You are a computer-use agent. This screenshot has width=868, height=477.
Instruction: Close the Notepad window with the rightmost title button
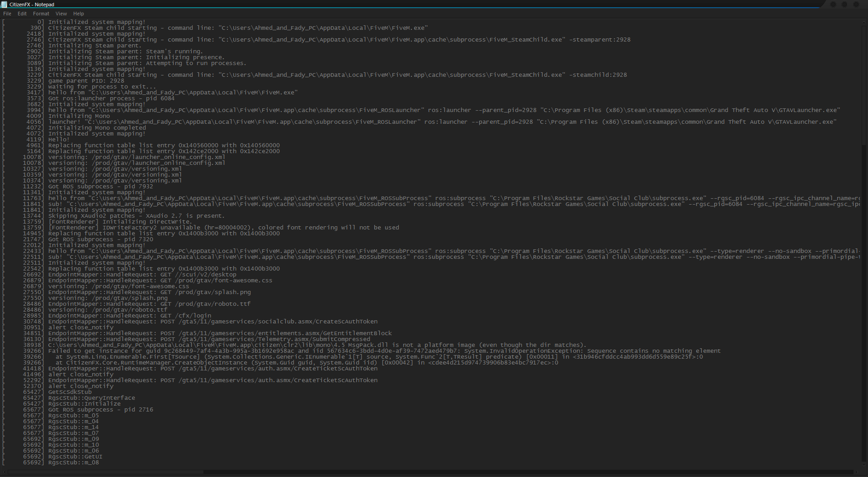pyautogui.click(x=856, y=5)
